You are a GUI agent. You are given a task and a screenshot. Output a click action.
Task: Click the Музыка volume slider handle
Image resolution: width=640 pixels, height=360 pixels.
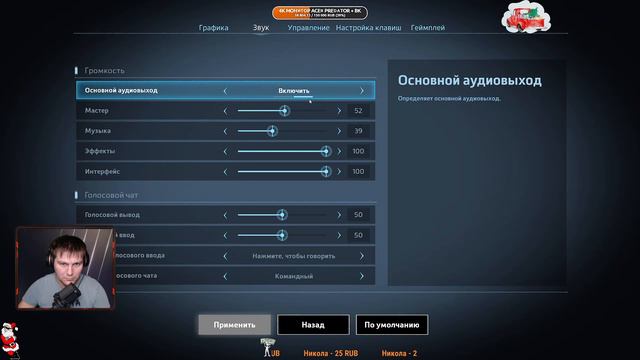(272, 131)
